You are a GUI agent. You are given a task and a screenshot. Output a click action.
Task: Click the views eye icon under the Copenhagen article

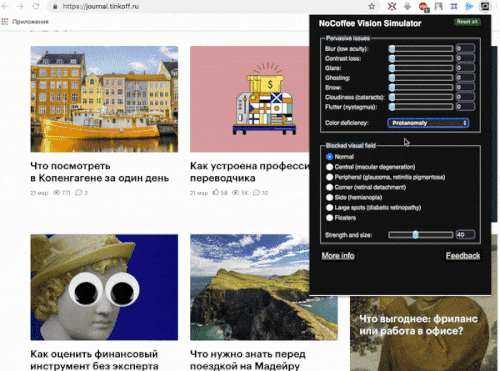57,193
